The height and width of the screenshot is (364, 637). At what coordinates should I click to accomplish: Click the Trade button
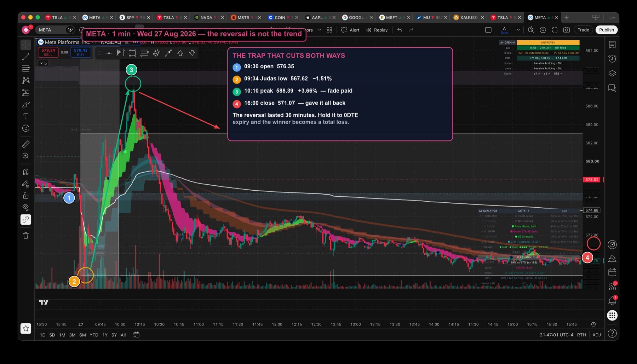[x=584, y=30]
